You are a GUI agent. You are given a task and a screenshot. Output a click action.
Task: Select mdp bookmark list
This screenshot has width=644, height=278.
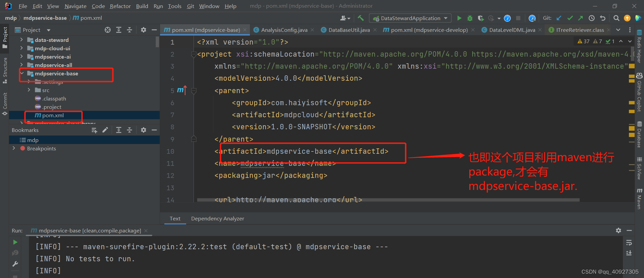tap(84, 140)
